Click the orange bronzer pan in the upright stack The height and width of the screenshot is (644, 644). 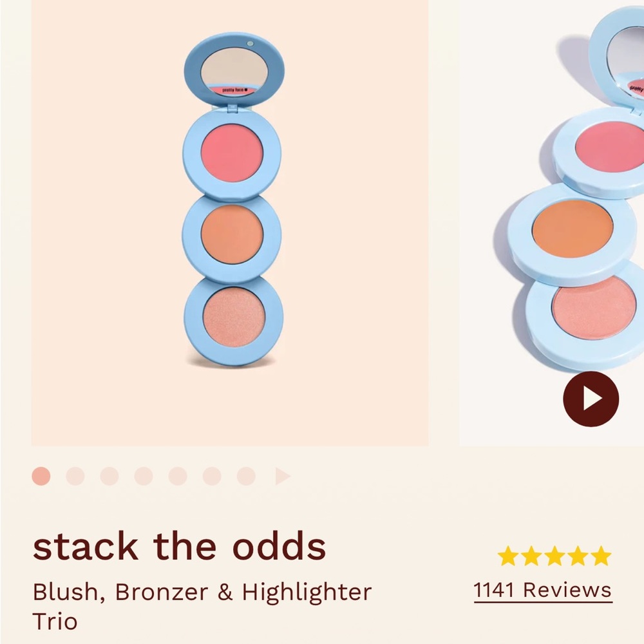click(x=232, y=235)
